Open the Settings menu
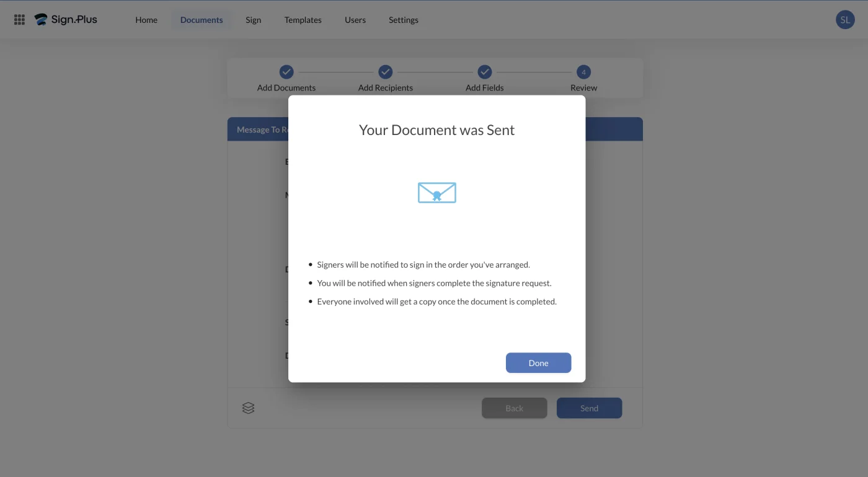The height and width of the screenshot is (477, 868). point(404,20)
